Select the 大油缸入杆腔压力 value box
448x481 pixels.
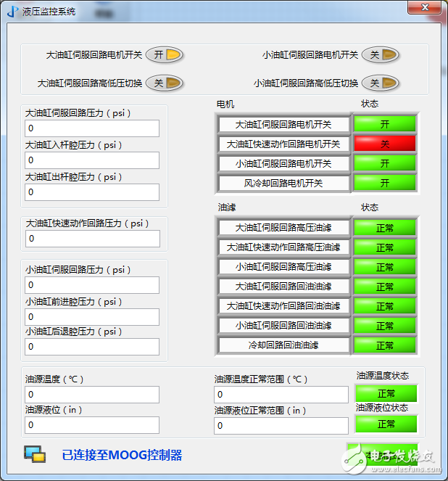tap(92, 160)
